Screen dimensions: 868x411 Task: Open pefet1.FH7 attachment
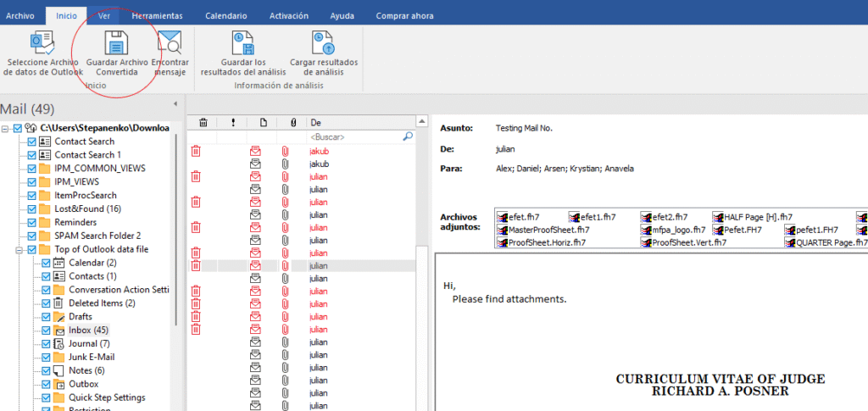(811, 230)
